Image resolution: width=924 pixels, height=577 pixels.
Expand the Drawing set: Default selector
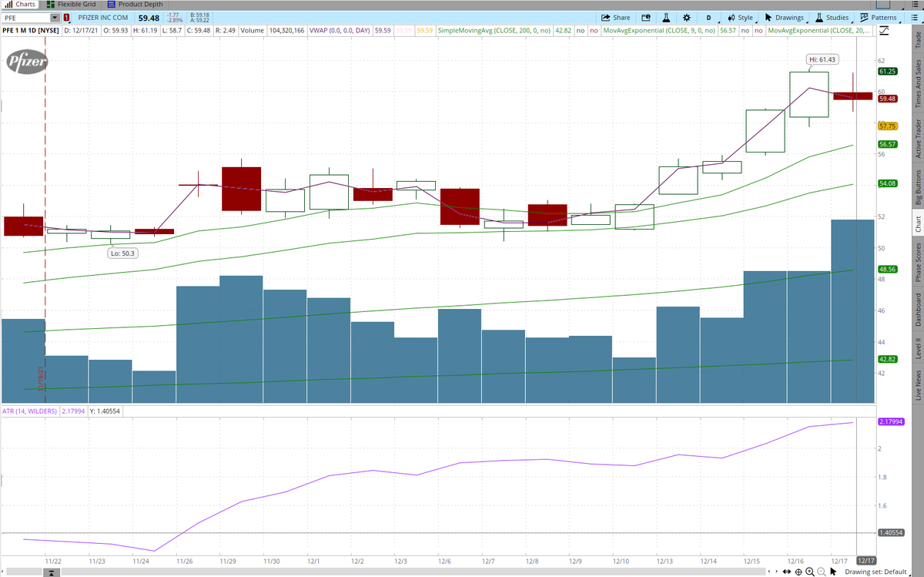pos(876,572)
